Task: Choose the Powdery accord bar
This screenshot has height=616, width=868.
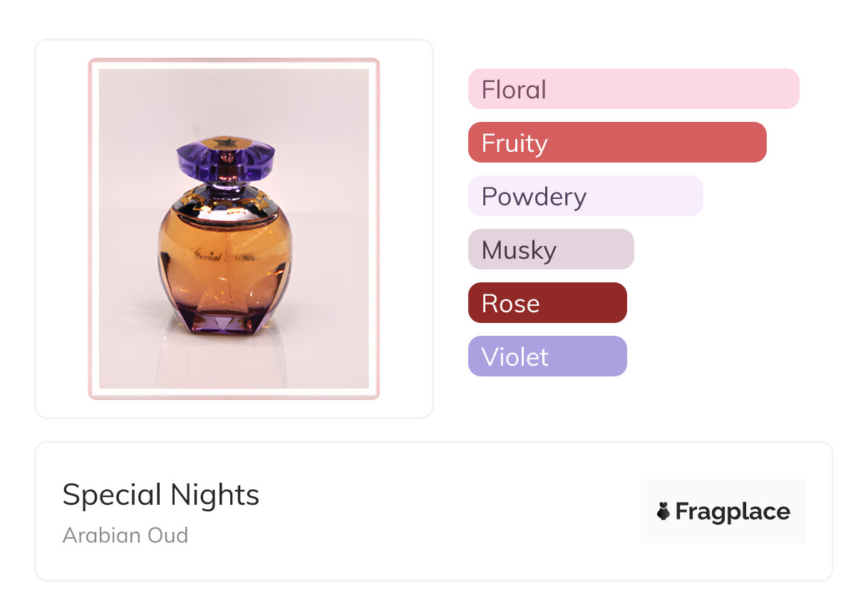Action: point(585,196)
